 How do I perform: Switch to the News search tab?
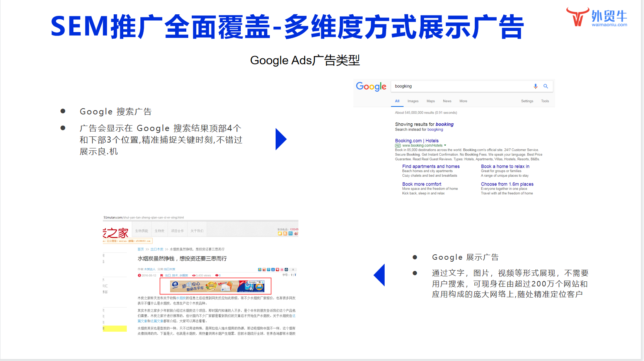[447, 101]
